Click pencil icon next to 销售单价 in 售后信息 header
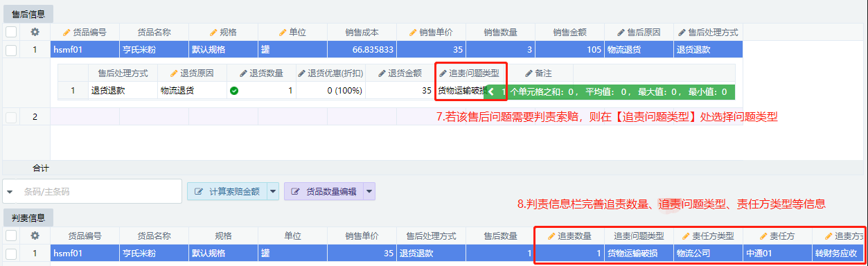Viewport: 868px width, 266px height. (413, 32)
